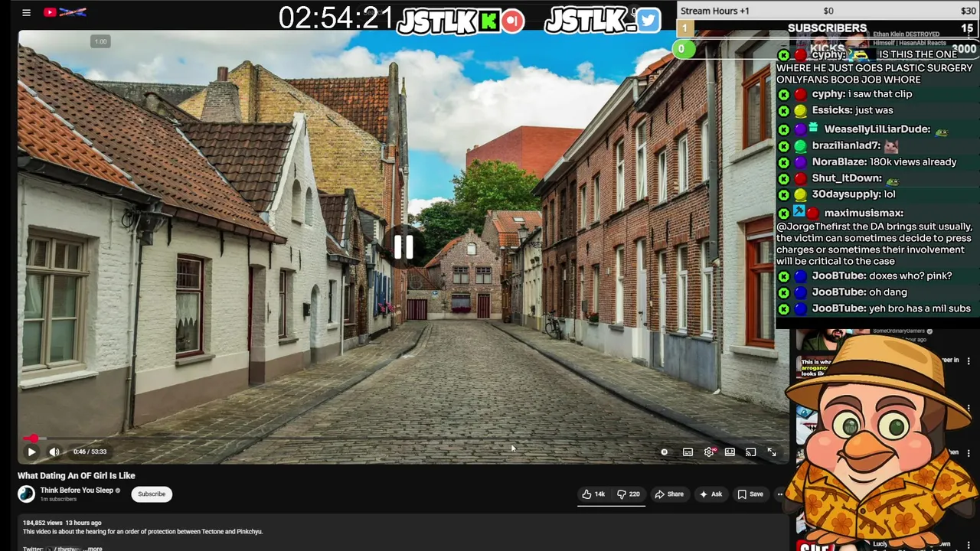Viewport: 980px width, 551px height.
Task: Dislike the video showing 220
Action: pos(629,494)
